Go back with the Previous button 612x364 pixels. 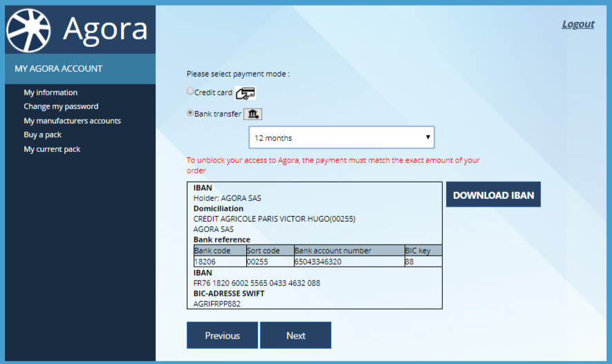[x=222, y=335]
